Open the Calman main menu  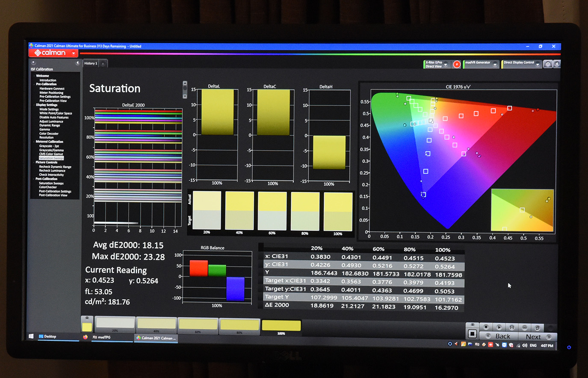[x=54, y=53]
